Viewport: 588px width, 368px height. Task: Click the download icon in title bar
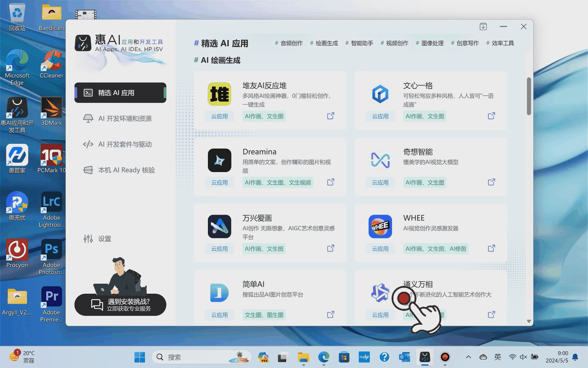[x=483, y=27]
